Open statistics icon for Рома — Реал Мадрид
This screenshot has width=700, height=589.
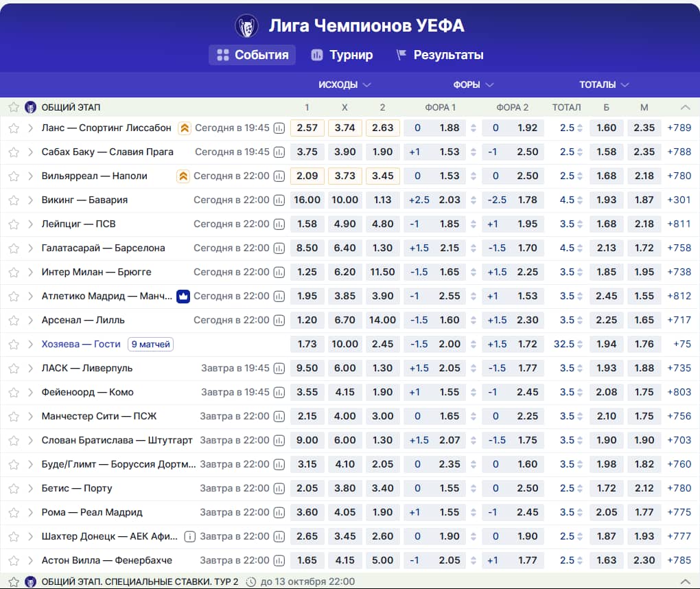pos(279,512)
